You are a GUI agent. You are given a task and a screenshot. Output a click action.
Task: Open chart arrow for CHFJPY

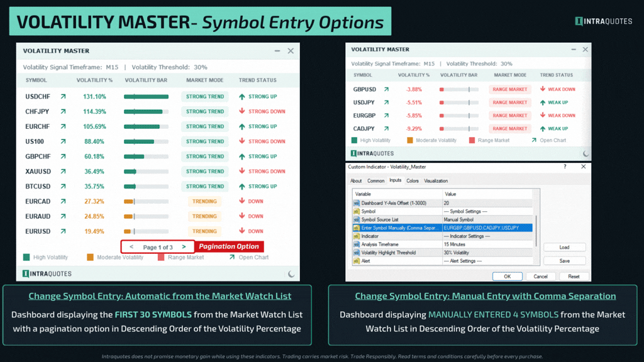pyautogui.click(x=63, y=111)
